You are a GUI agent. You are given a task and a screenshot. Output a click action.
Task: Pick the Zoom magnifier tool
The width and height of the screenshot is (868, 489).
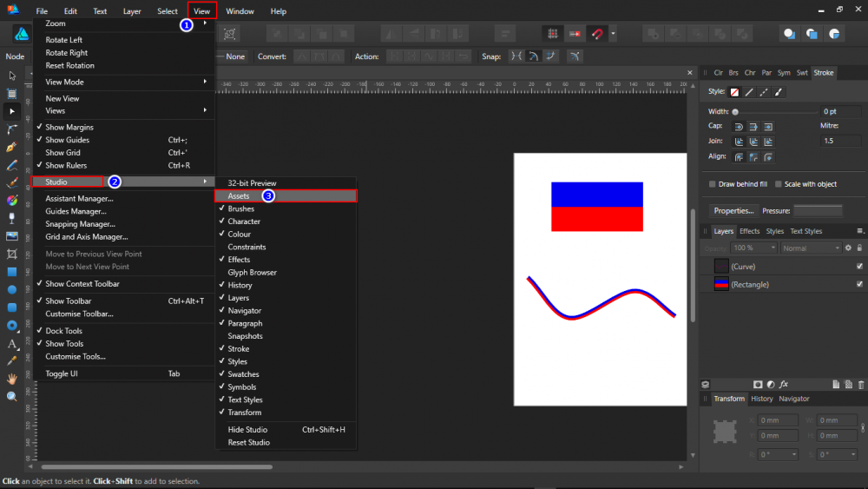coord(12,396)
